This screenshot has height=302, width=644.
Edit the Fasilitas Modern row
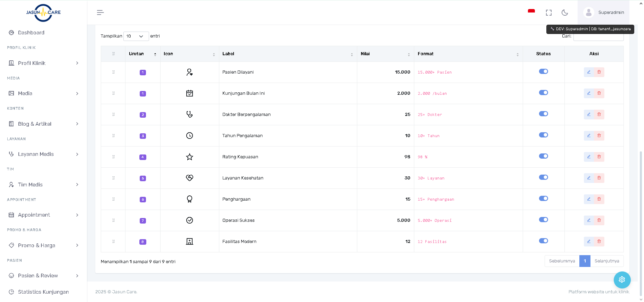(x=589, y=242)
